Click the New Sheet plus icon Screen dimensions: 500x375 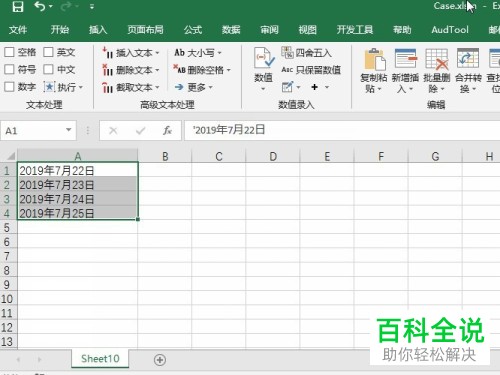click(x=160, y=360)
